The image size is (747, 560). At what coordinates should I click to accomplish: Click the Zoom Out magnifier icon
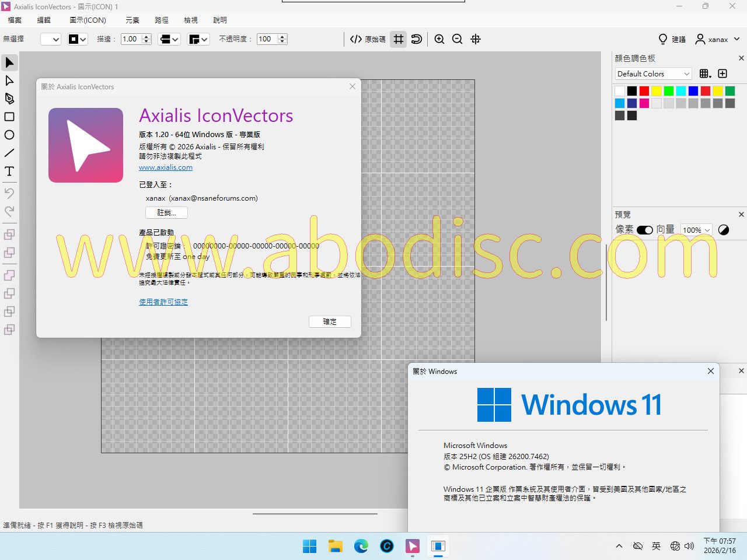(x=458, y=39)
